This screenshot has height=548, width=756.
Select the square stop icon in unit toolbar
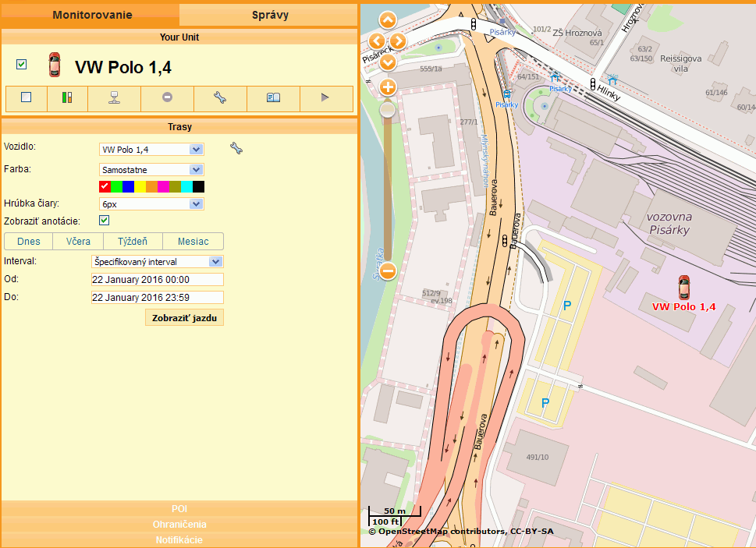(x=26, y=98)
